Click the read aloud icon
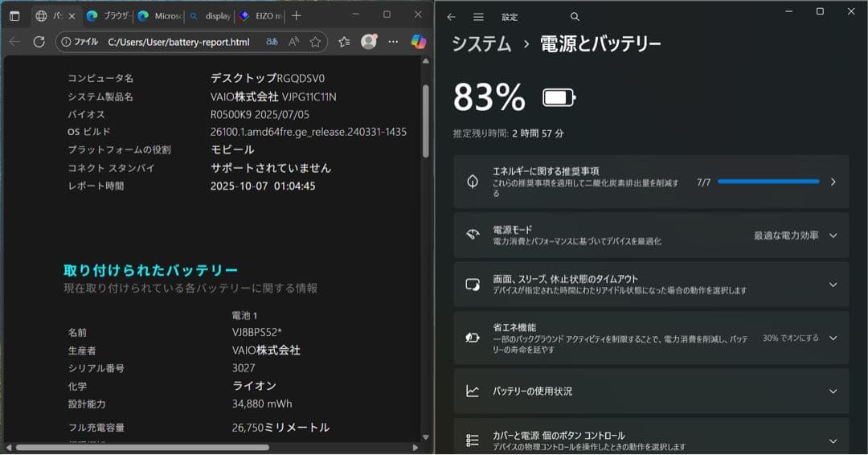The image size is (868, 455). pos(294,42)
